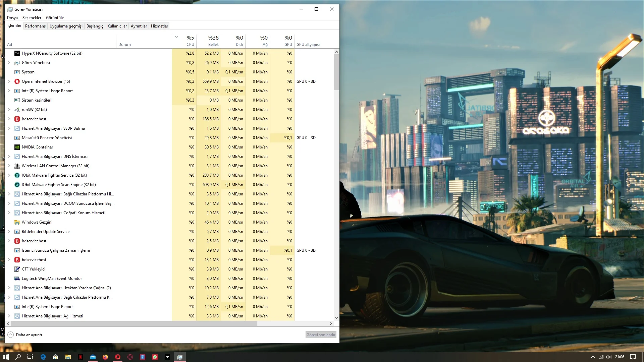Click the horizontal scrollbar right arrow

tap(331, 324)
